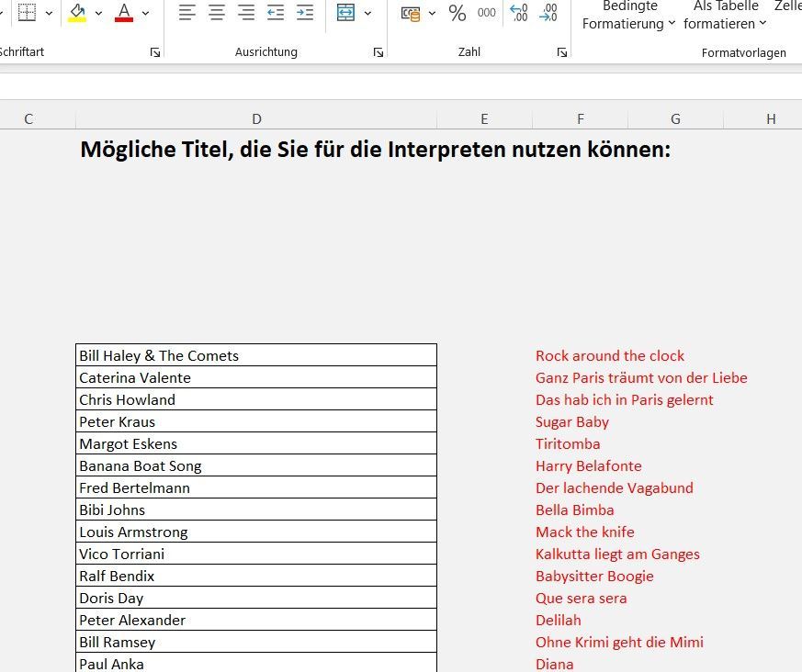Open the Zahl dialog launcher
The image size is (802, 672).
pyautogui.click(x=561, y=52)
